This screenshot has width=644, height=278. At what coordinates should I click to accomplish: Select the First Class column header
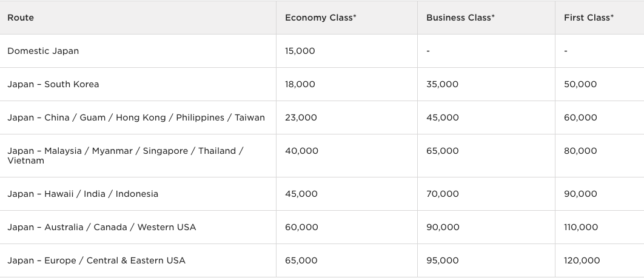coord(588,18)
